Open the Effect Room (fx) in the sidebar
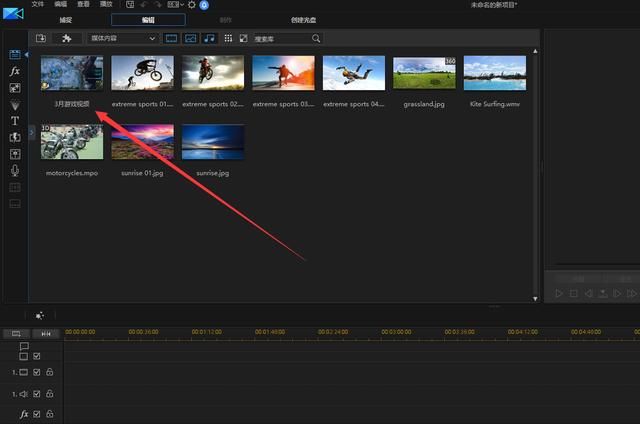Screen dimensions: 640x424 15,72
